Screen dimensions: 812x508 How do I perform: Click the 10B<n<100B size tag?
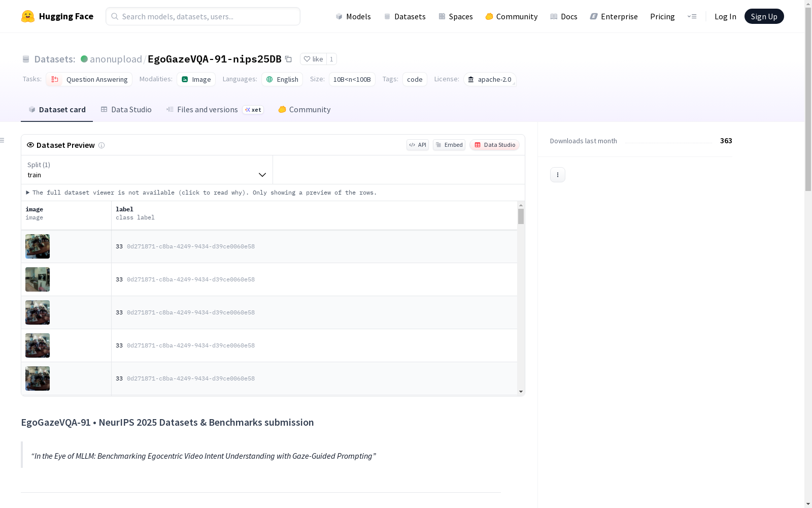352,79
